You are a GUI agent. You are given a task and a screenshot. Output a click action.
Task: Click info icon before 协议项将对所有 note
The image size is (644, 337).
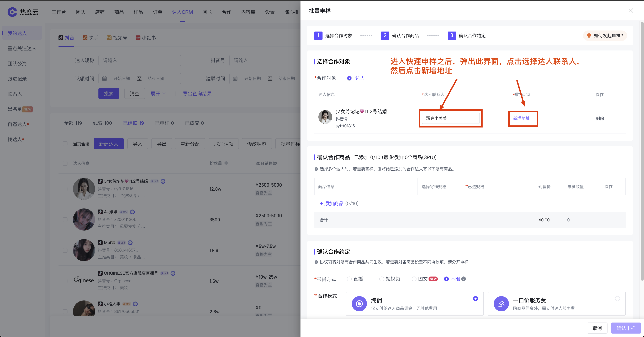click(x=316, y=262)
